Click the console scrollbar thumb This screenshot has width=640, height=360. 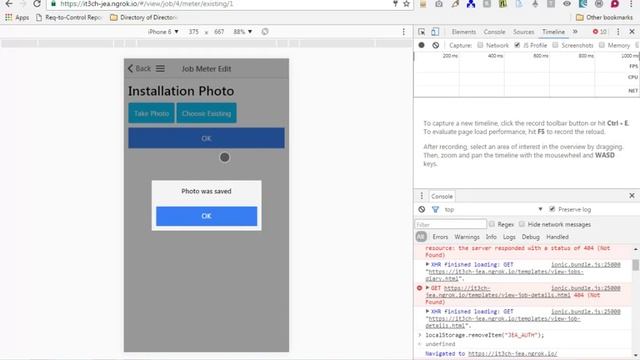click(636, 265)
